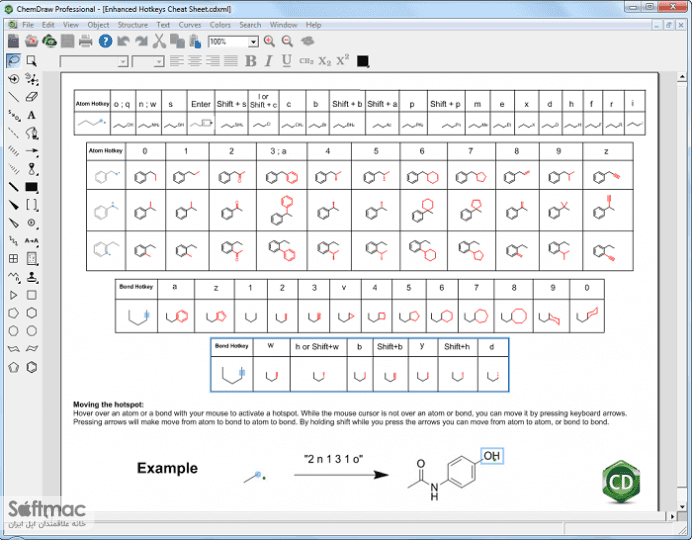Screen dimensions: 692x540
Task: Click the Undo arrow icon
Action: click(x=123, y=41)
